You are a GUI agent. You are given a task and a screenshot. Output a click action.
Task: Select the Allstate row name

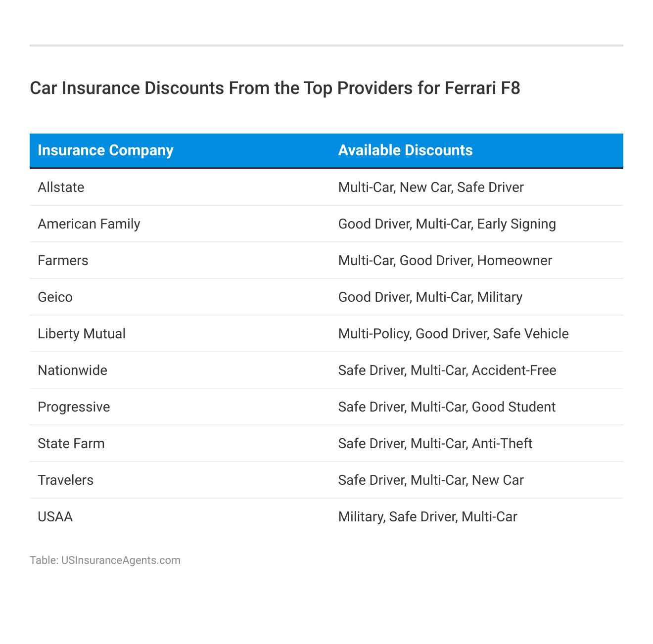tap(61, 187)
